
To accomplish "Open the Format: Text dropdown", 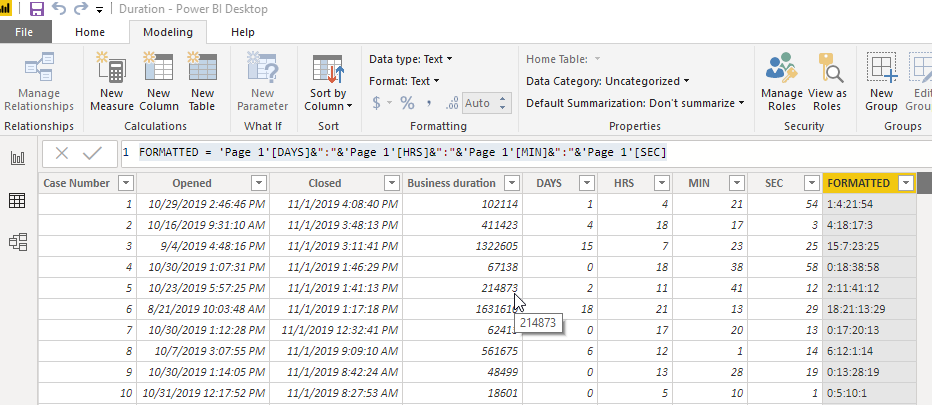I will (x=404, y=81).
